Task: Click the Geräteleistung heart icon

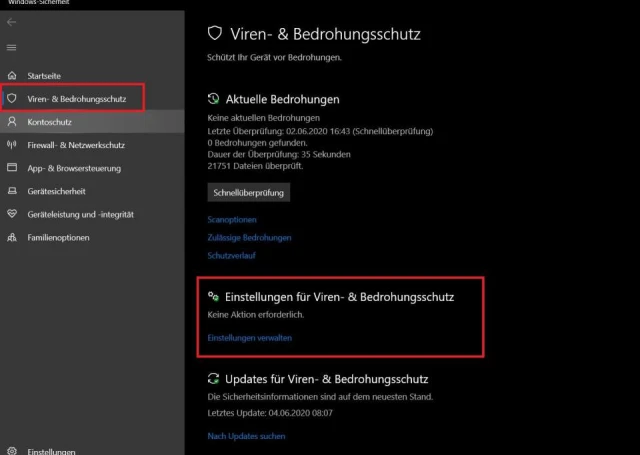Action: tap(12, 214)
